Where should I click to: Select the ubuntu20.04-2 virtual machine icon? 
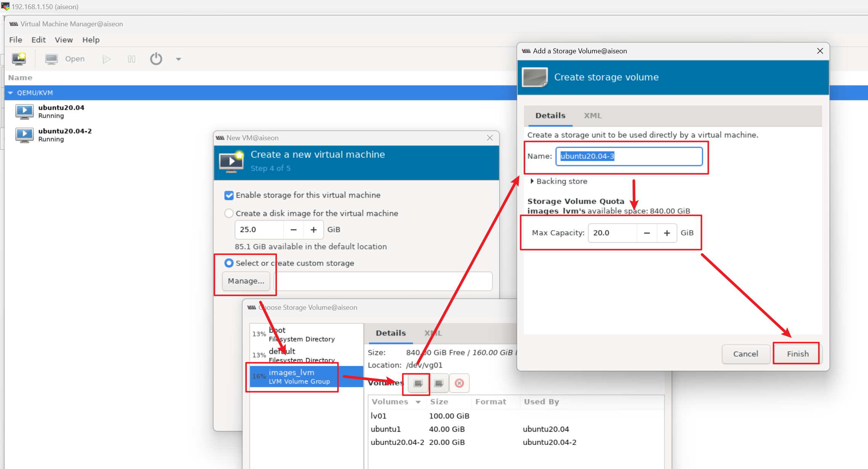(x=24, y=135)
